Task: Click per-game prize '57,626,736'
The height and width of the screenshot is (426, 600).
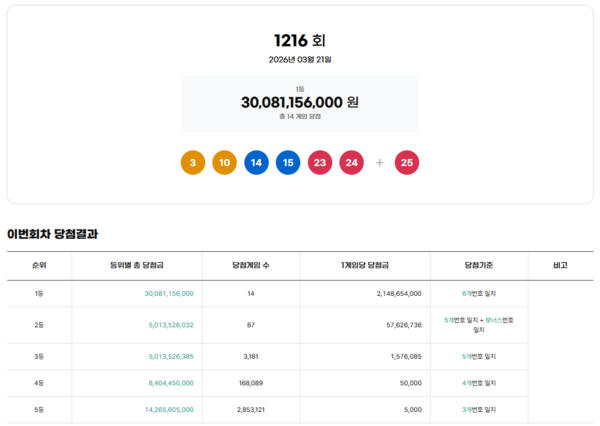Action: [x=404, y=325]
